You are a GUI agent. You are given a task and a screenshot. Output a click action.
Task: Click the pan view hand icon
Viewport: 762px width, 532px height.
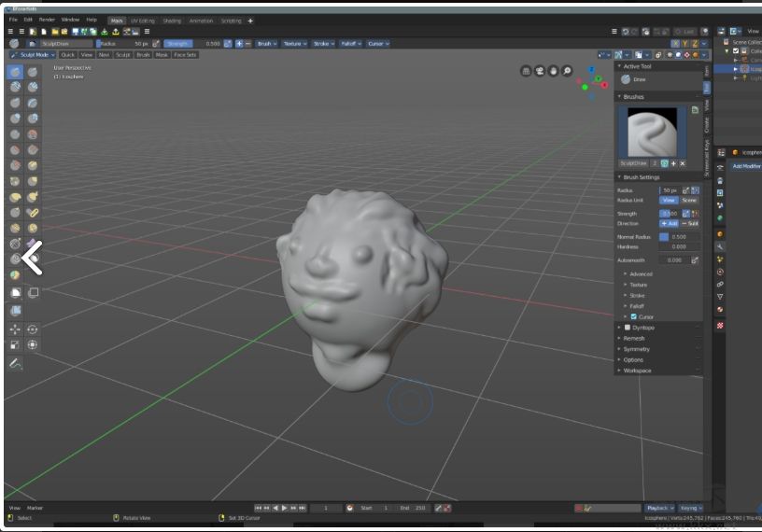tap(554, 71)
